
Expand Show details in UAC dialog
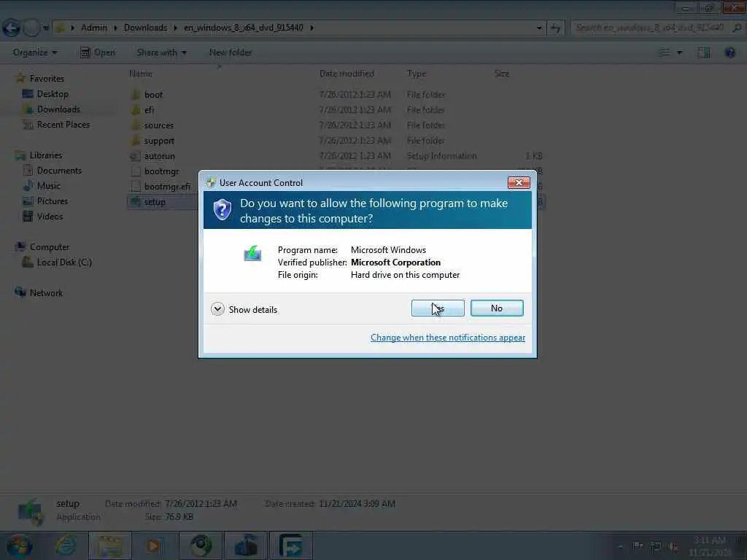(x=244, y=309)
